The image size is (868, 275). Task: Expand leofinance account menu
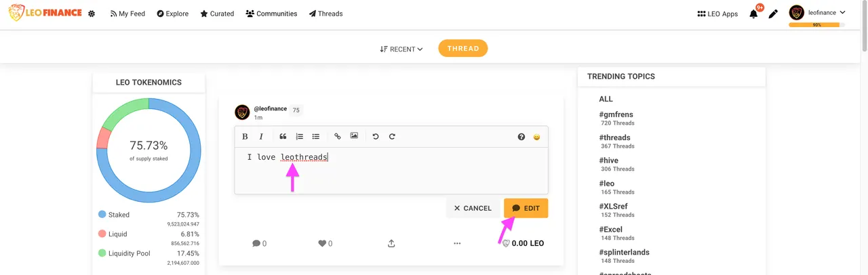(x=818, y=12)
